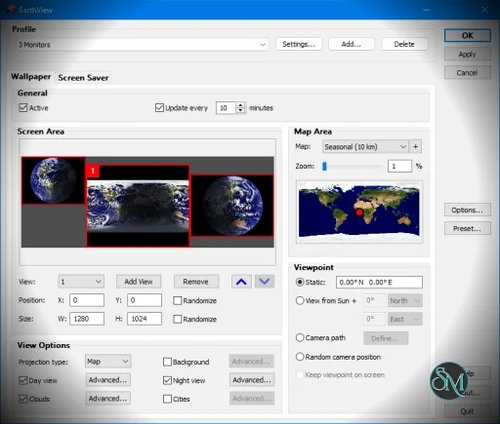Switch to the Wallpaper tab

coord(31,77)
